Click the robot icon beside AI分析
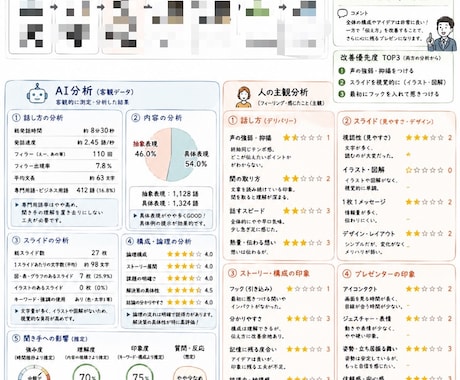The width and height of the screenshot is (460, 380). click(37, 94)
